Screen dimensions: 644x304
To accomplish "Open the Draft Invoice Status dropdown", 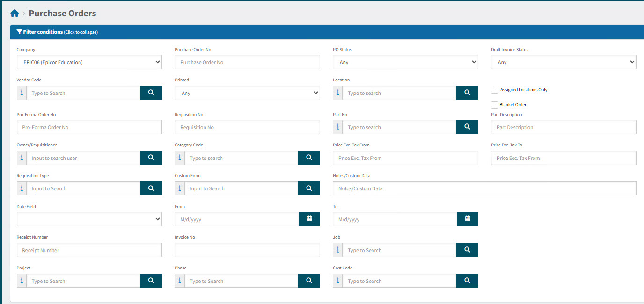I will pyautogui.click(x=563, y=62).
